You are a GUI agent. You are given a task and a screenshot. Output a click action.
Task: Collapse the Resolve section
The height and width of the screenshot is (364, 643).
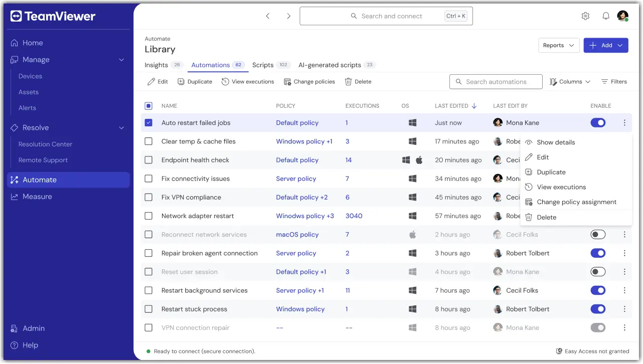[x=121, y=128]
